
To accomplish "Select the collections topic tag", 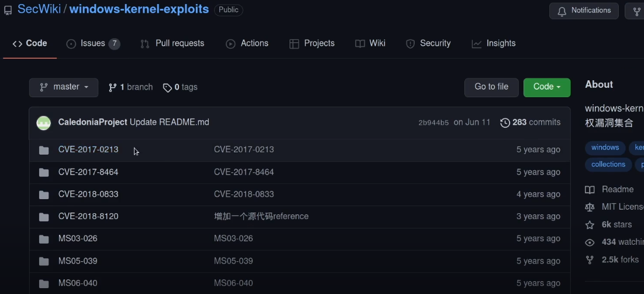I will pyautogui.click(x=608, y=165).
